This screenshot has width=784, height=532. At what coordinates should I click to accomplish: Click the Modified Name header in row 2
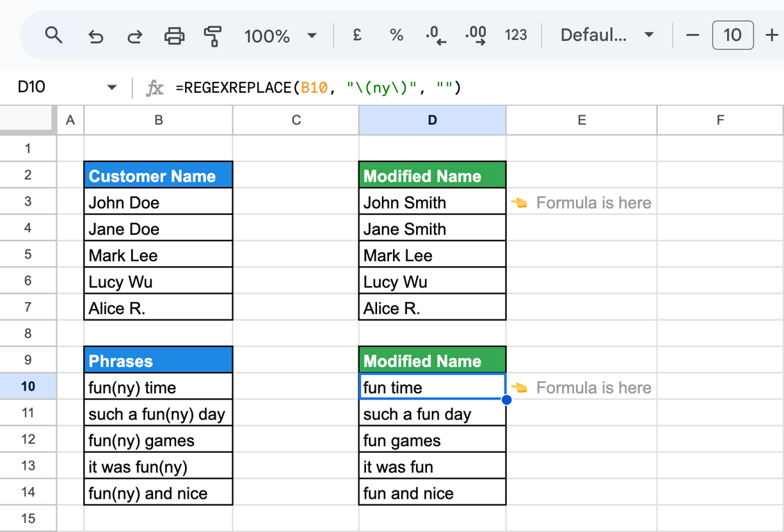coord(433,175)
